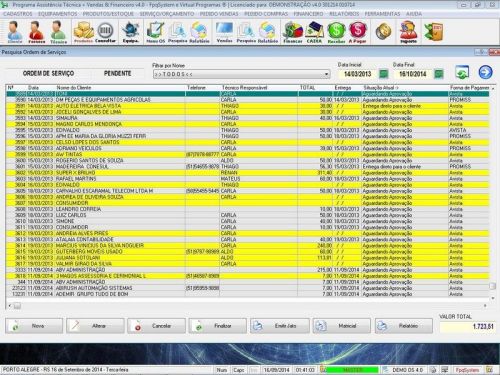Viewport: 500px width, 375px height.
Task: Select row ABRUSH AUTOMAÇÃO SISTEMAS
Action: coord(248,288)
